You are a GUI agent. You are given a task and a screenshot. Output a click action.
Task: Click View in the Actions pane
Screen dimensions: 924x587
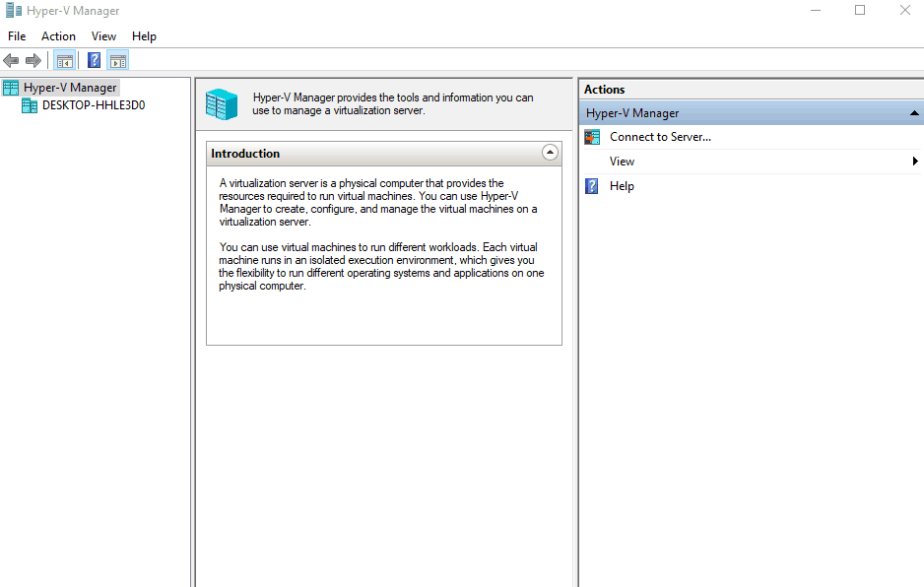tap(622, 162)
